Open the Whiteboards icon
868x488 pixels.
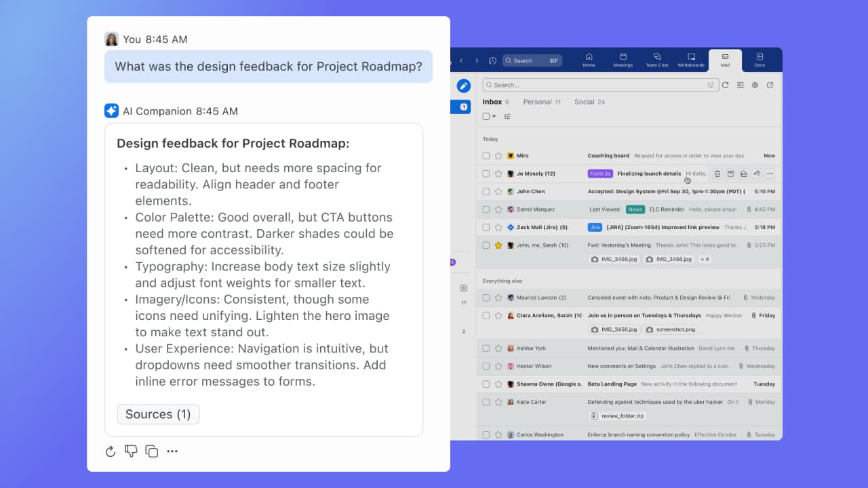[x=691, y=60]
